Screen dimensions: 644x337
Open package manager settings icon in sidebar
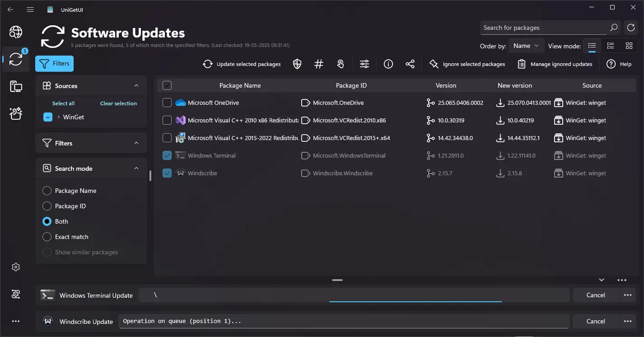pyautogui.click(x=16, y=294)
